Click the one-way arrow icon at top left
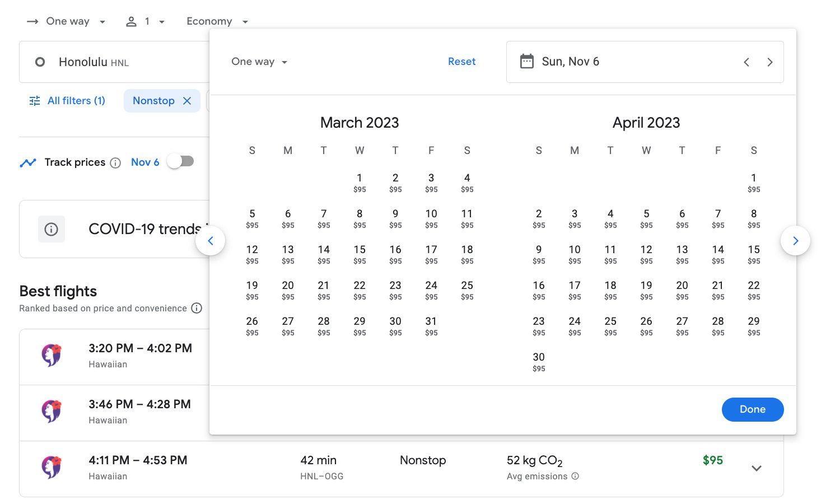This screenshot has height=504, width=821. point(32,21)
